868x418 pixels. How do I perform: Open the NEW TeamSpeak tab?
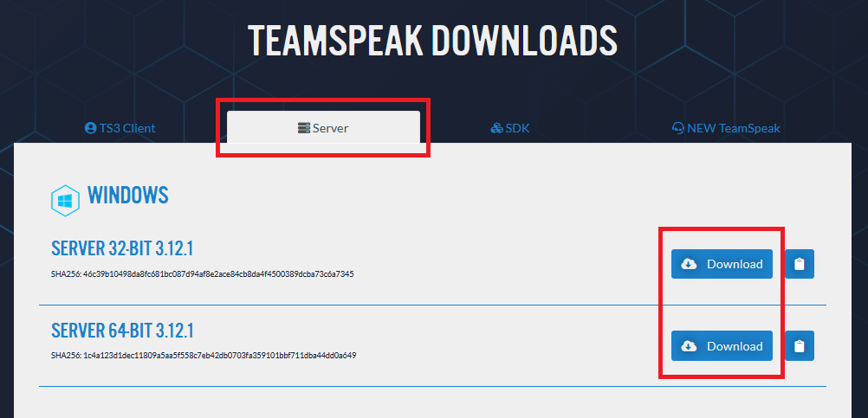726,128
